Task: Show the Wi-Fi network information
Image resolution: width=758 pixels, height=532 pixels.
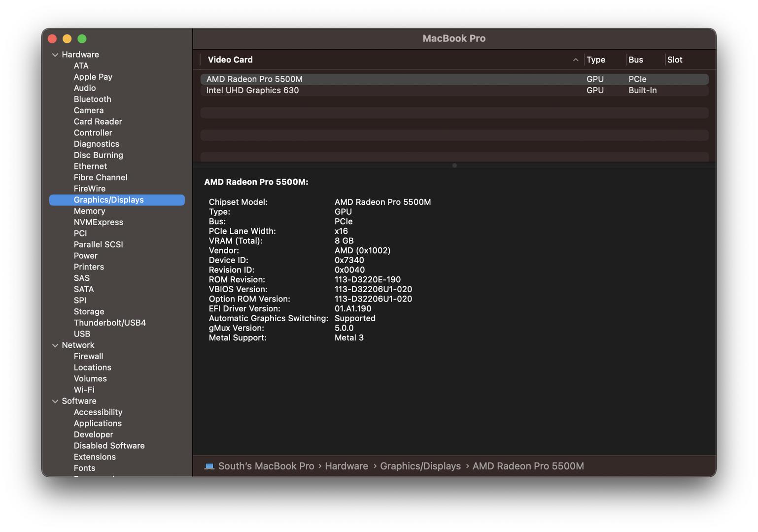Action: coord(84,390)
